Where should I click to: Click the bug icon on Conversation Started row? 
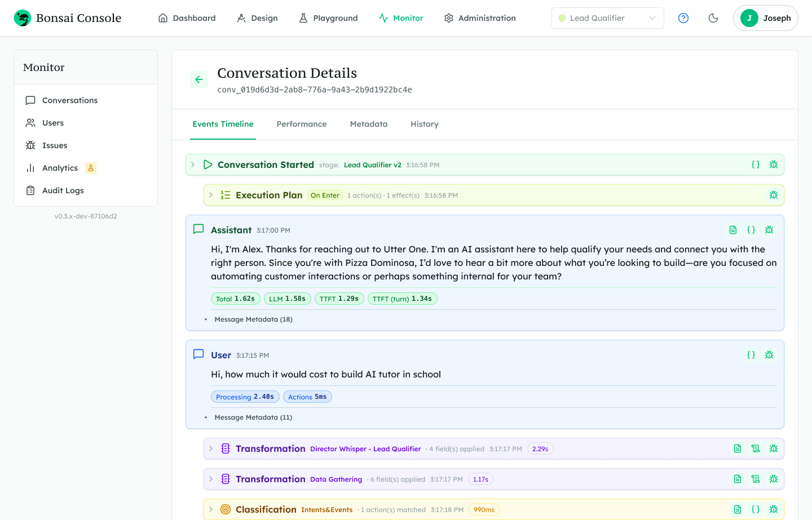coord(774,165)
